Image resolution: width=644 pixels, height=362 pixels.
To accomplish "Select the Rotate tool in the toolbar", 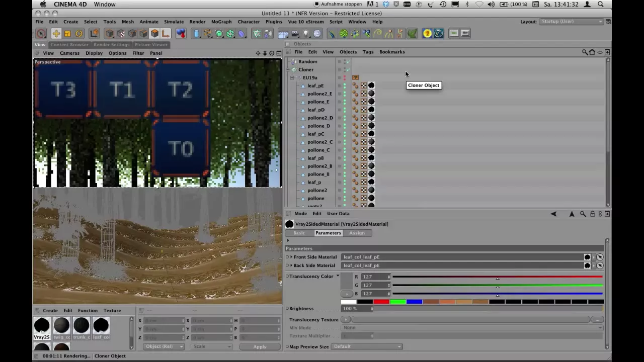I will click(79, 34).
